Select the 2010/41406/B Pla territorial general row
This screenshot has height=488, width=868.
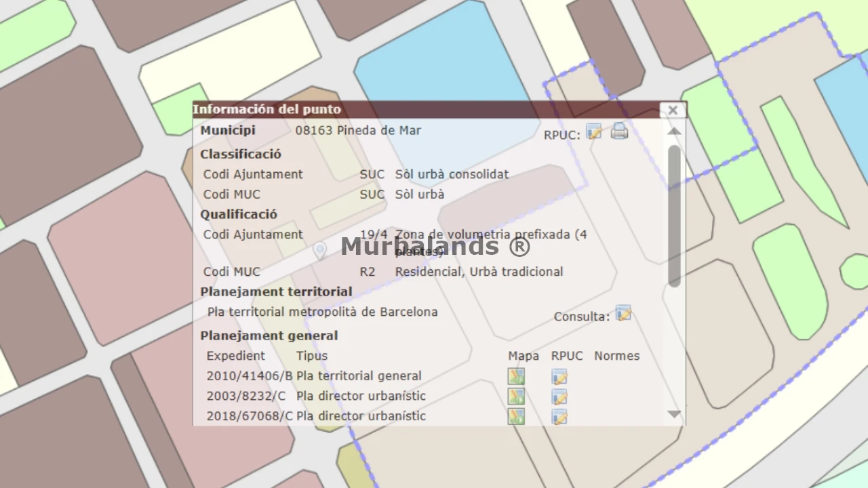pyautogui.click(x=314, y=376)
